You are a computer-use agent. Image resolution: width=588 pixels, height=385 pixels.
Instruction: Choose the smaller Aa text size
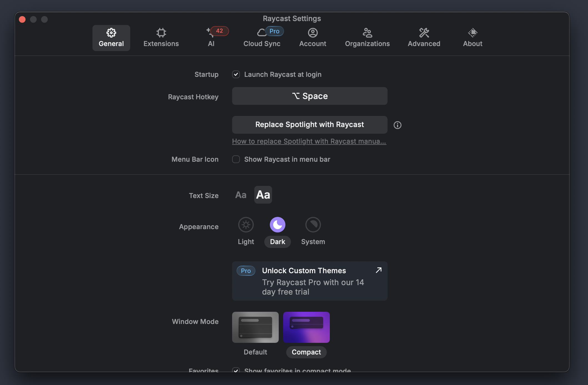[x=241, y=195]
